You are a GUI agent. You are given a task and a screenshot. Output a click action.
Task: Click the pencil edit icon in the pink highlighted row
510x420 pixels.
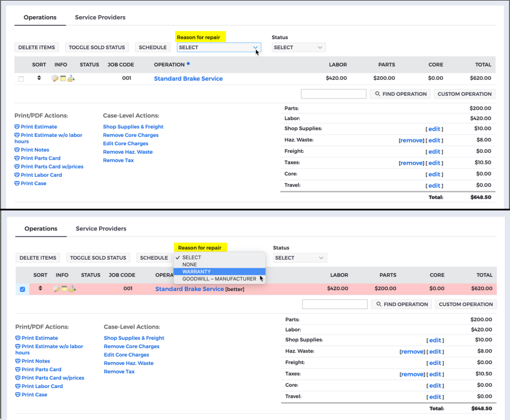(56, 289)
